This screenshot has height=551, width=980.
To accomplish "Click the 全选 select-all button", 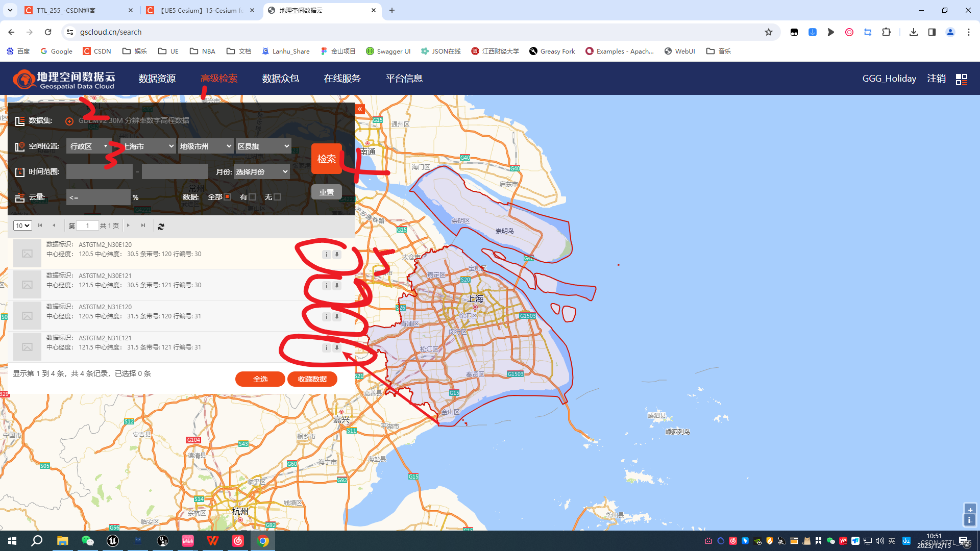I will (x=260, y=379).
